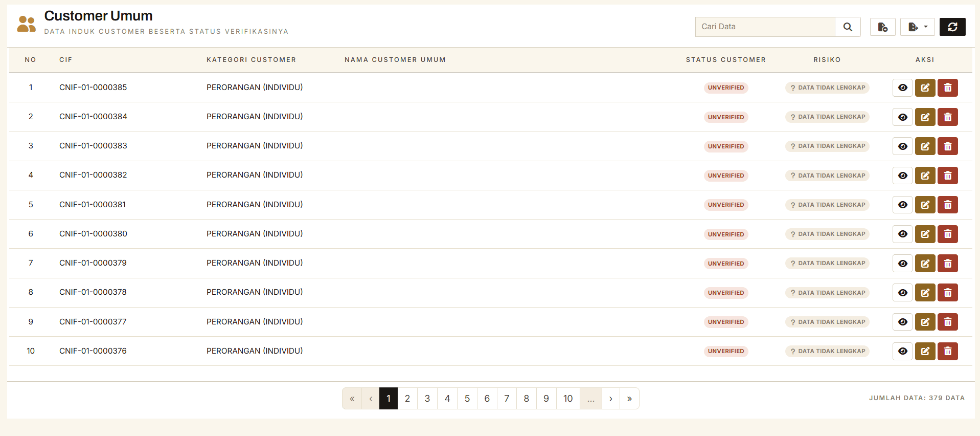The height and width of the screenshot is (436, 980).
Task: Delete customer CNIF-01-0000384
Action: pos(948,117)
